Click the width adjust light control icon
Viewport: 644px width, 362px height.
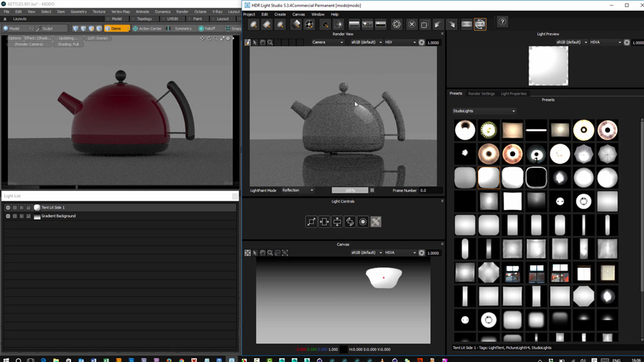(324, 222)
